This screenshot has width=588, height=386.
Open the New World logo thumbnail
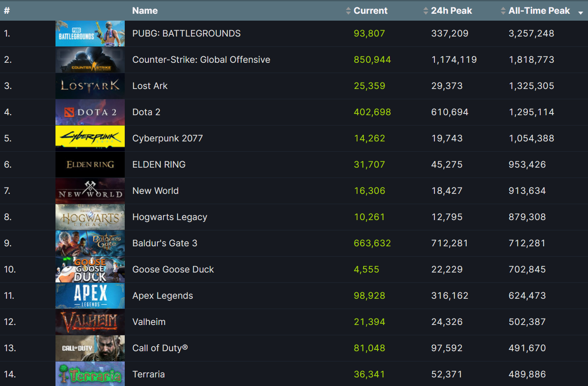pos(90,191)
